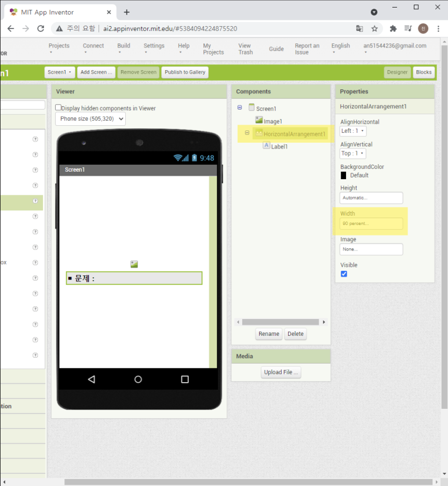Click the Label1 'A' icon in the tree

tap(267, 145)
